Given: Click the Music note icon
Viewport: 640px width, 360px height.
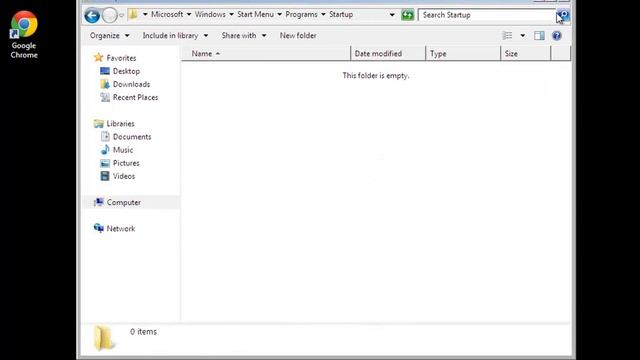Looking at the screenshot, I should (x=105, y=150).
